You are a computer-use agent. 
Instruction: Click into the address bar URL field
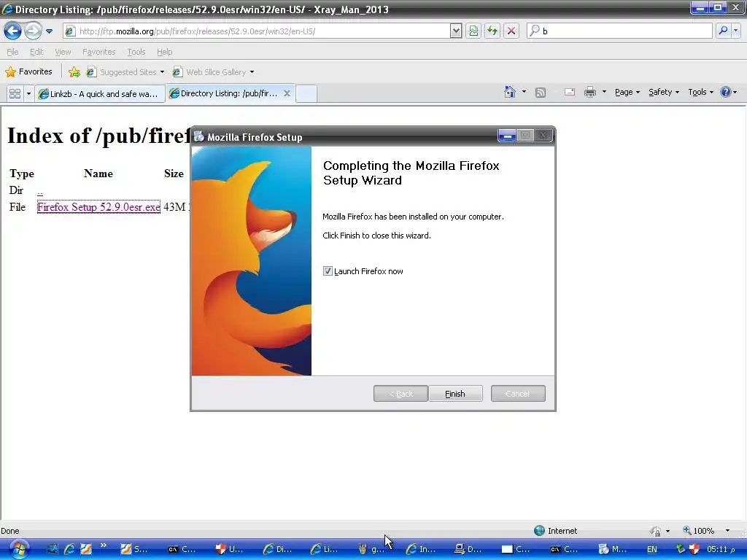pos(258,31)
